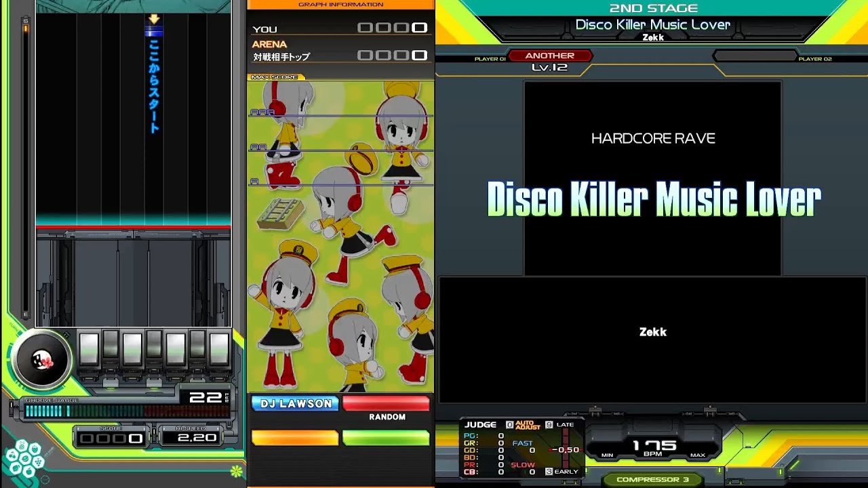Click the orange bar under DJ LAWSON
This screenshot has height=488, width=868.
coord(295,438)
